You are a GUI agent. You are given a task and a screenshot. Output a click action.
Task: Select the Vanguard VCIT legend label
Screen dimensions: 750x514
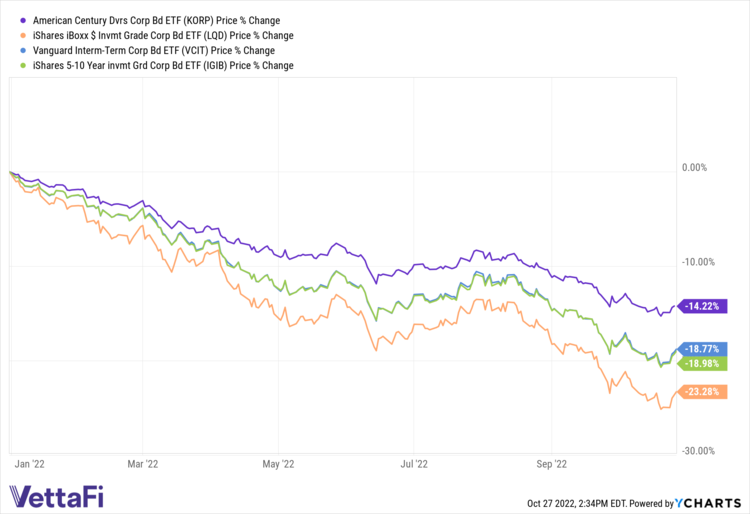click(x=152, y=50)
